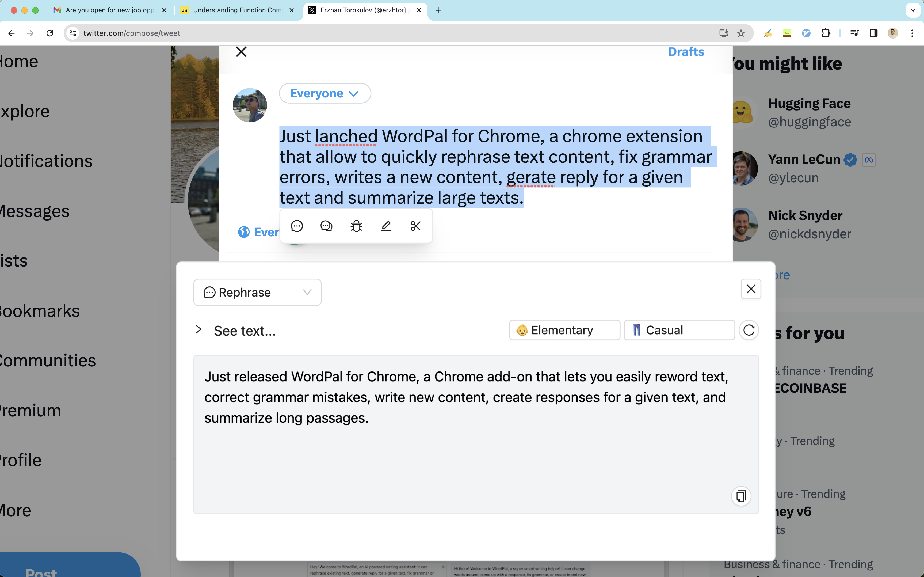Open a new browser tab
This screenshot has width=924, height=577.
point(438,10)
